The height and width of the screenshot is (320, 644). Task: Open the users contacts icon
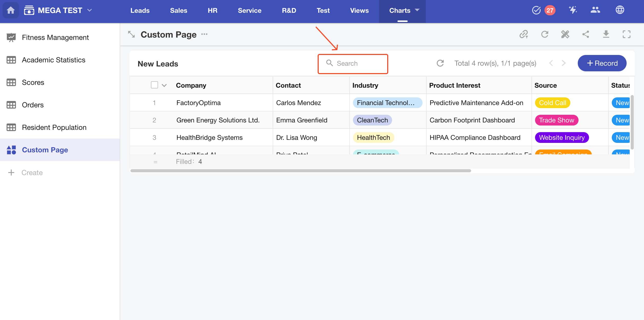[595, 10]
